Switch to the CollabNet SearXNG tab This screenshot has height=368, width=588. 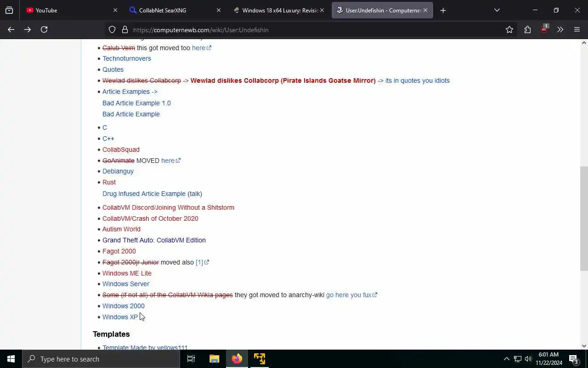pyautogui.click(x=175, y=10)
